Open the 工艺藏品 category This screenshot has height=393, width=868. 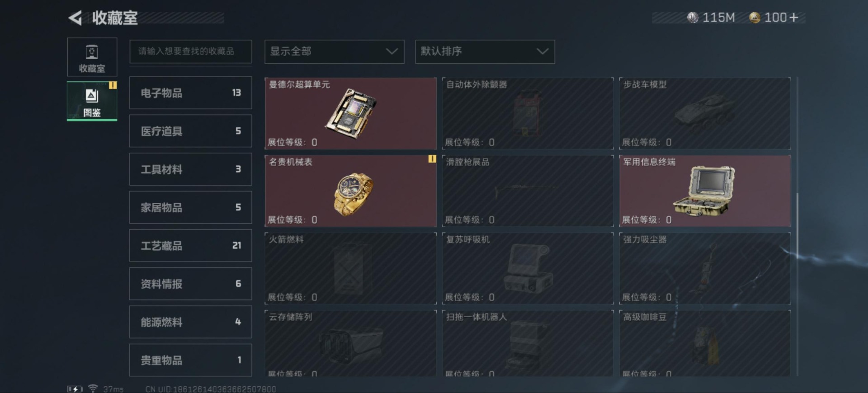coord(190,246)
